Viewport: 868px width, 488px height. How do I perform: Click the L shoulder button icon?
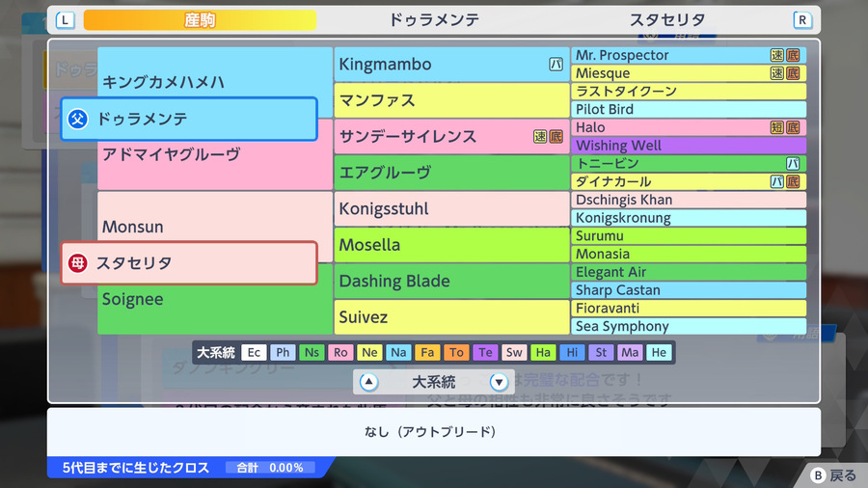(65, 20)
